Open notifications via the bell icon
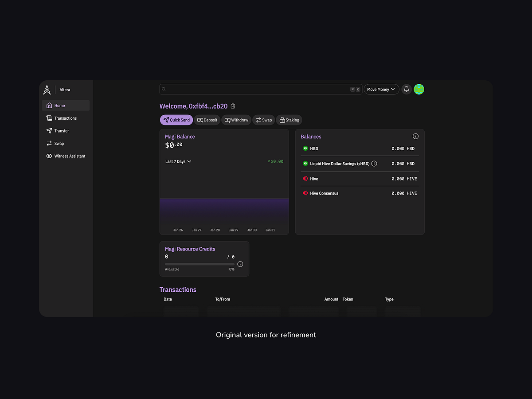Viewport: 532px width, 399px height. [x=406, y=89]
